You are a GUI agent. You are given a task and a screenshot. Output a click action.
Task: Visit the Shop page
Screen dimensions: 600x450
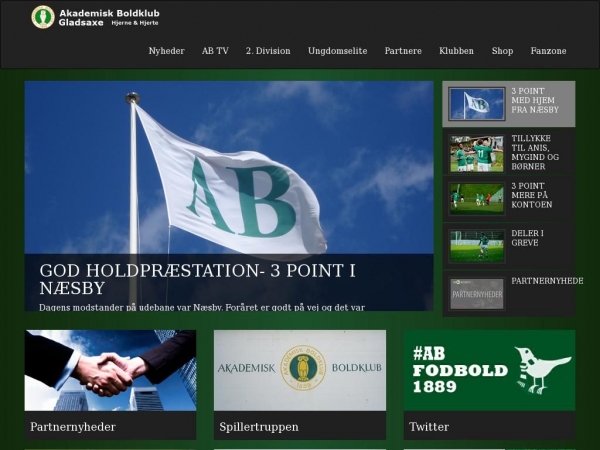click(502, 51)
